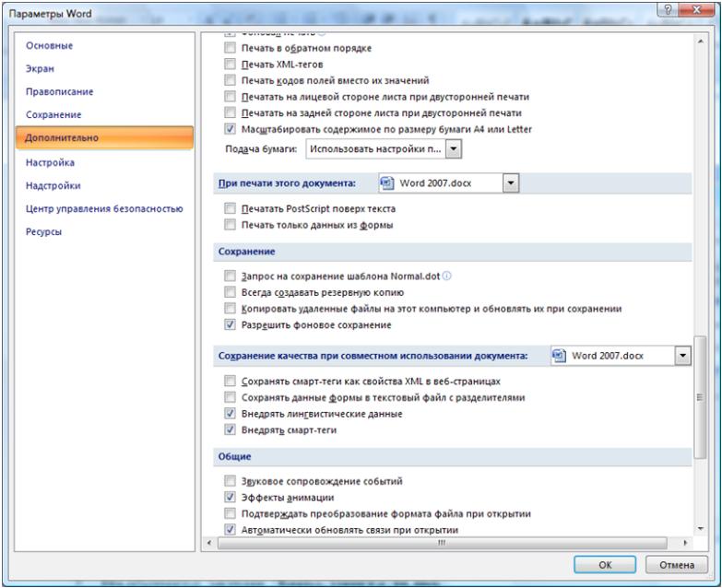
Task: Uncheck Разрешить фоновое сохранение
Action: (x=230, y=324)
